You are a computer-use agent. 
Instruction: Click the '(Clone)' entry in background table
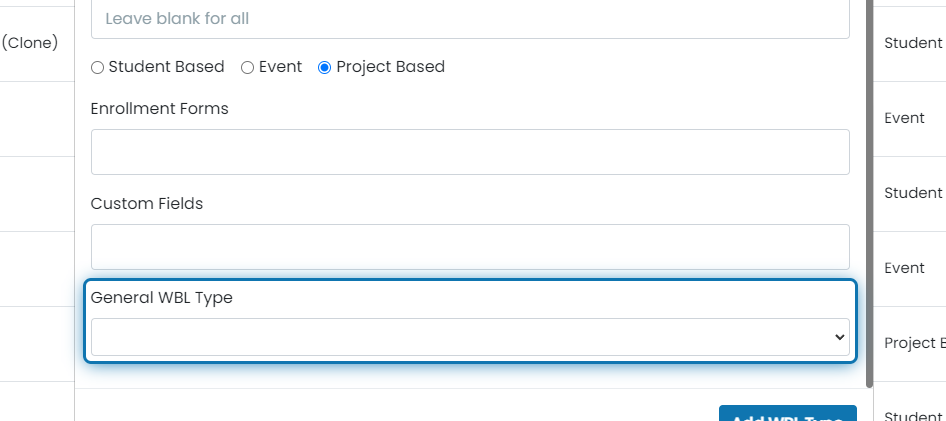pyautogui.click(x=30, y=43)
